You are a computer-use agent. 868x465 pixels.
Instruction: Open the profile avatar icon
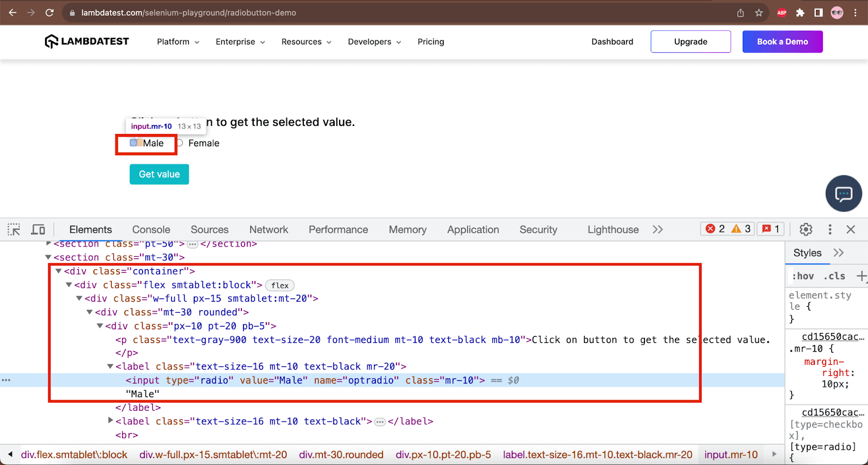pyautogui.click(x=837, y=12)
